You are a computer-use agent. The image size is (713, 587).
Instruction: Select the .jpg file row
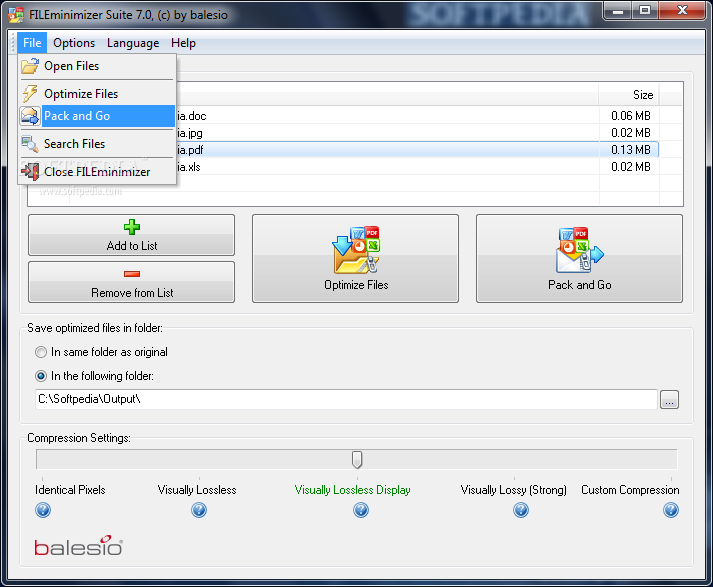pos(343,133)
